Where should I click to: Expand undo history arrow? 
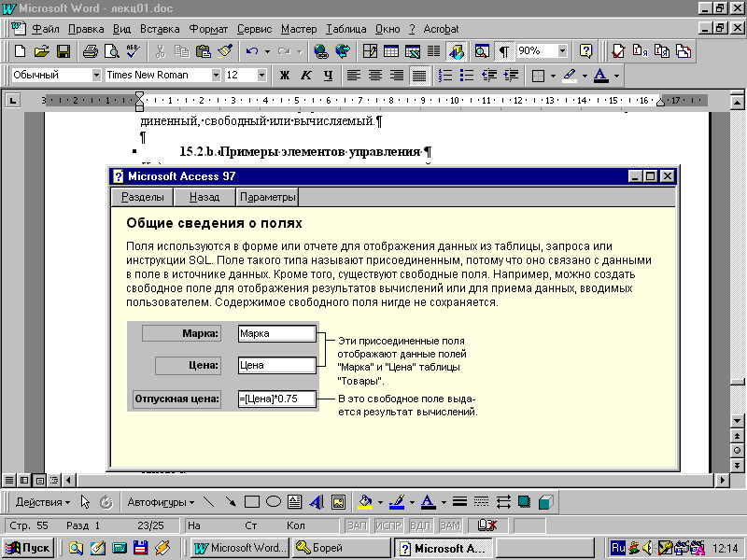coord(267,51)
